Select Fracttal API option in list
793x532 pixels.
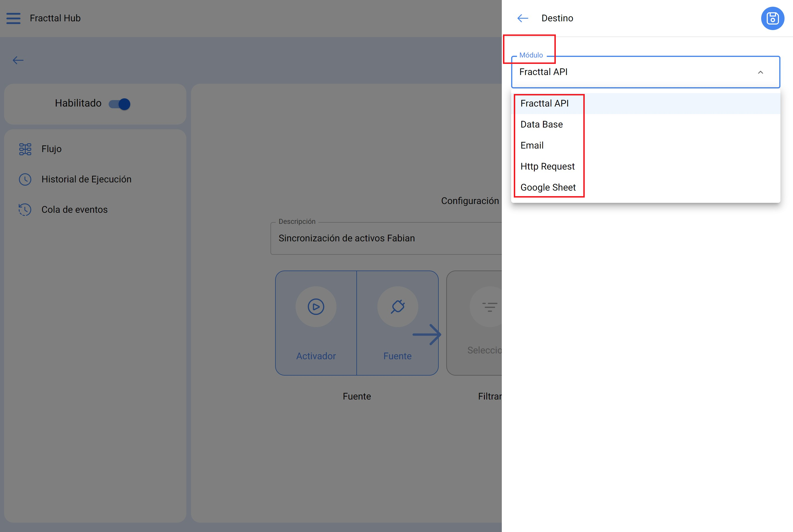point(645,104)
